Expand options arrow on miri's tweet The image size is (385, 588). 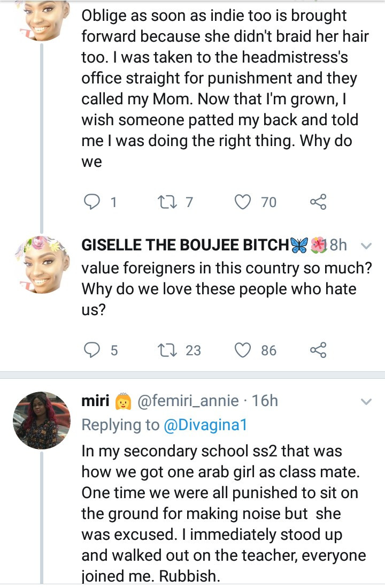366,401
